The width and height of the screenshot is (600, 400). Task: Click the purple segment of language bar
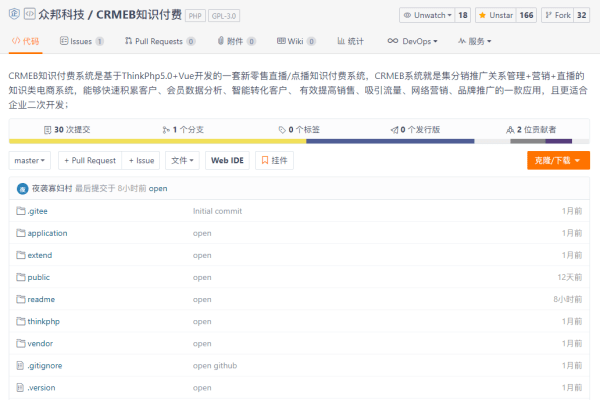pos(559,141)
